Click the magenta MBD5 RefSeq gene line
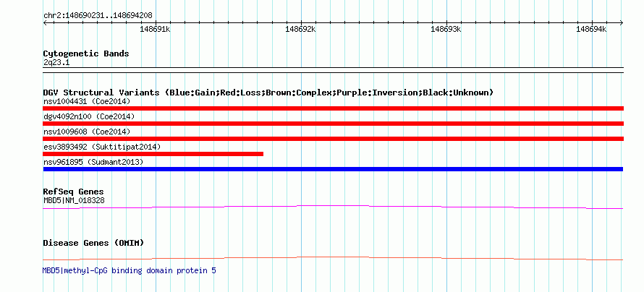 333,207
